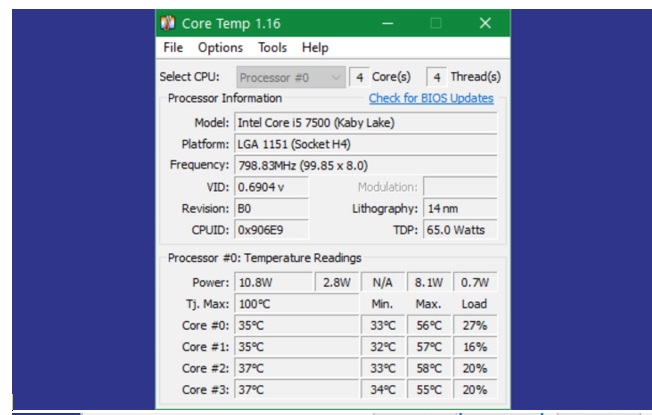Follow the Check for BIOS Updates link
The image size is (652, 415).
431,98
